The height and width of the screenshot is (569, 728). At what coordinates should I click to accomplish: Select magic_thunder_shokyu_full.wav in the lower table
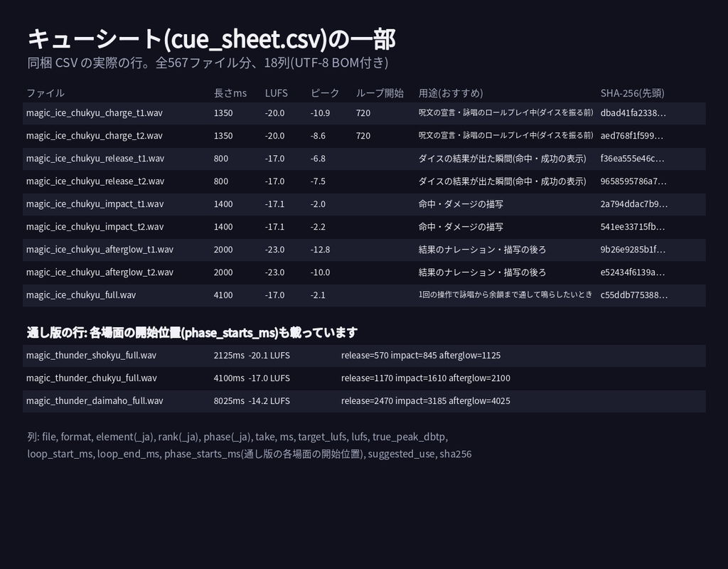(92, 356)
